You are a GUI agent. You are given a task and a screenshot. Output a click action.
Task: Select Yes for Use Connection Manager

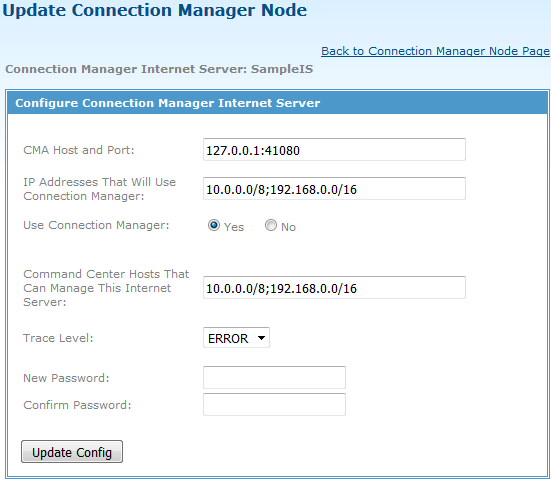(x=214, y=225)
